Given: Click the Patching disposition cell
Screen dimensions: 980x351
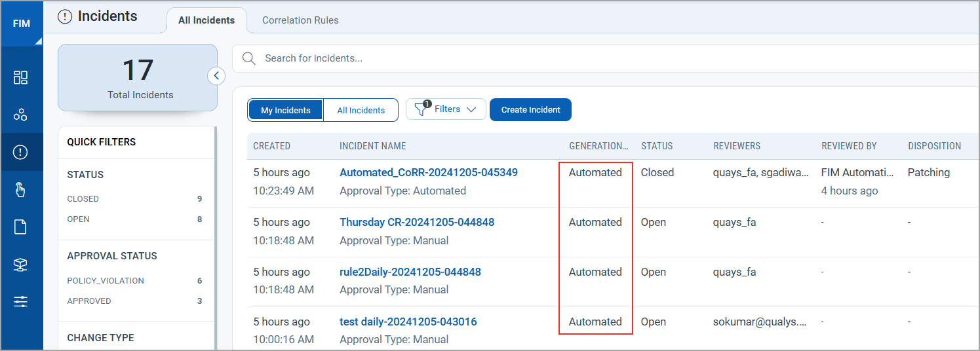Looking at the screenshot, I should (x=929, y=173).
